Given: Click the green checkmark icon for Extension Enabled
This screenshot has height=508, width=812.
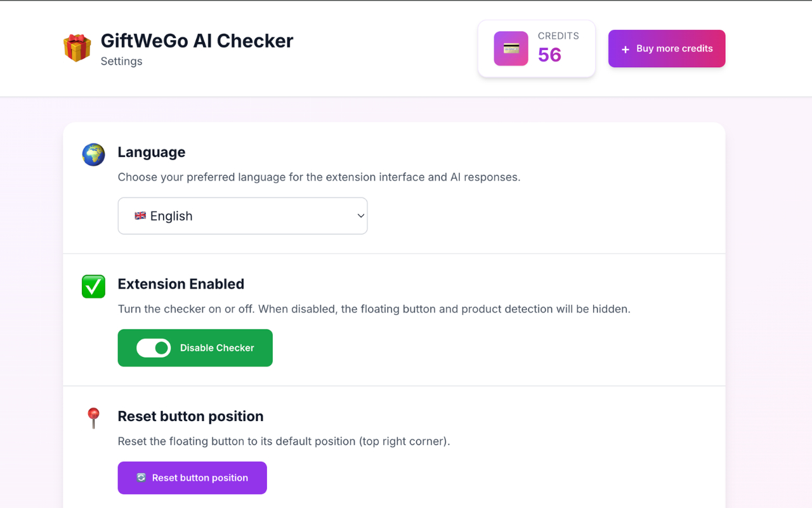Looking at the screenshot, I should (x=93, y=286).
